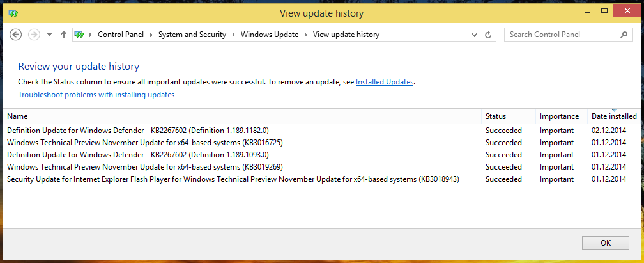644x263 pixels.
Task: Open Troubleshoot problems with installing updates
Action: (96, 95)
